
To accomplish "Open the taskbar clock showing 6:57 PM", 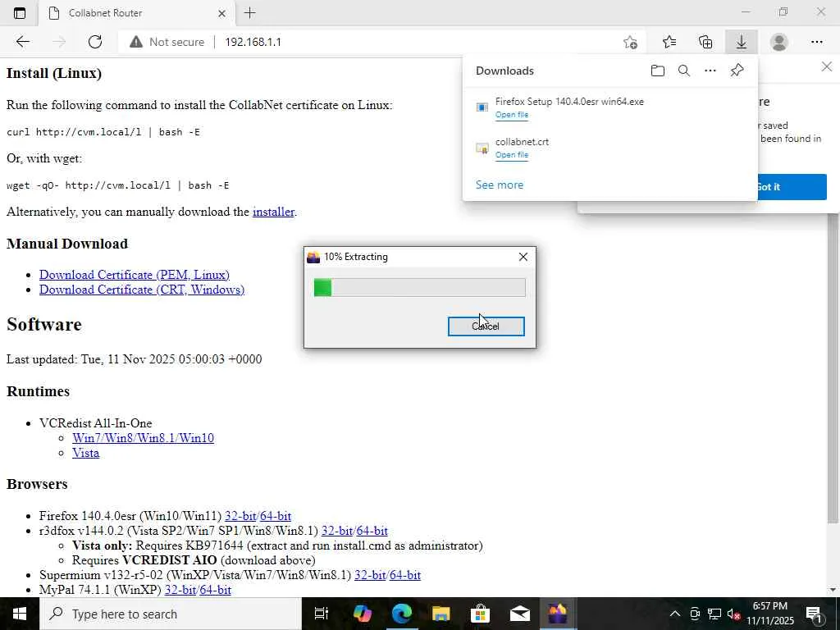I will click(x=770, y=614).
